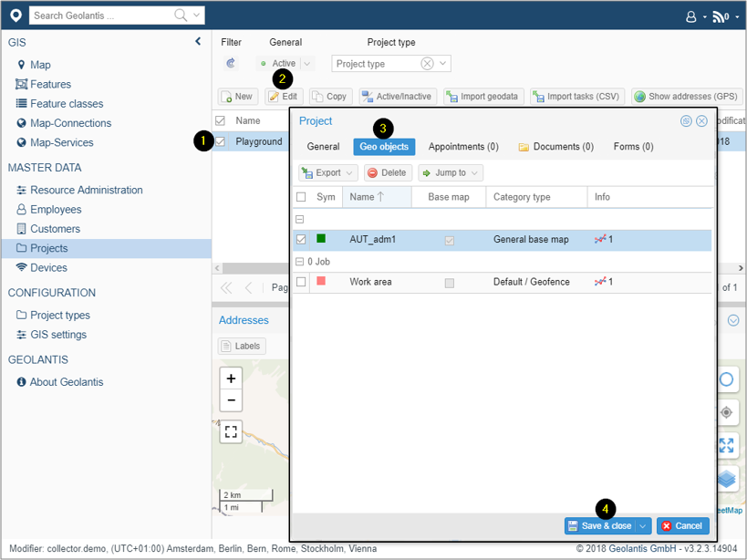Open the Project type dropdown arrow
The height and width of the screenshot is (560, 747).
(x=443, y=63)
